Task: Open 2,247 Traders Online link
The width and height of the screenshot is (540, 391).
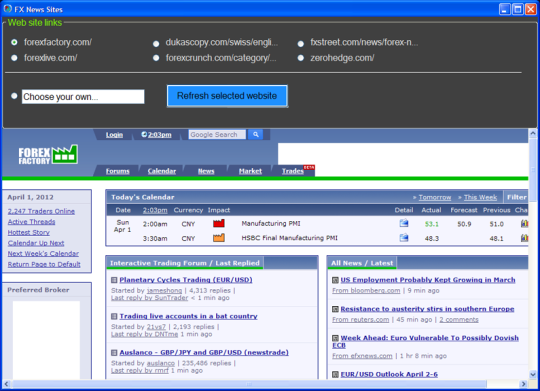Action: tap(41, 211)
